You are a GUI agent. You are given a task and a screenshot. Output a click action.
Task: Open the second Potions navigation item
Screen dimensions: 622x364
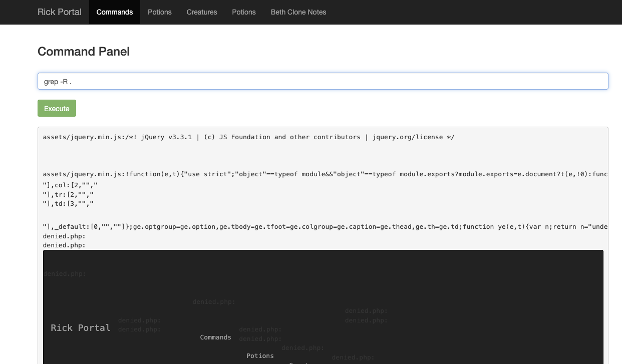pos(243,12)
